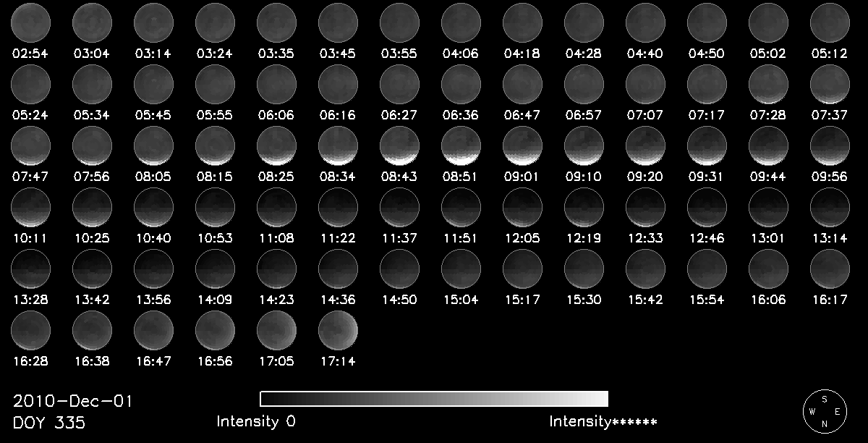Image resolution: width=868 pixels, height=443 pixels.
Task: Click the DOY 335 label
Action: 49,423
